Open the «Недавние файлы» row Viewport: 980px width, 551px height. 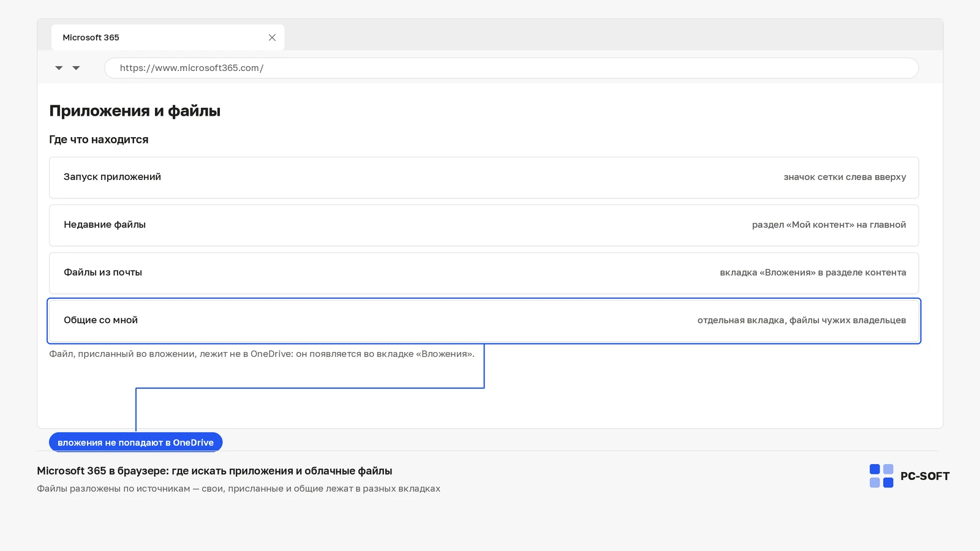tap(484, 225)
